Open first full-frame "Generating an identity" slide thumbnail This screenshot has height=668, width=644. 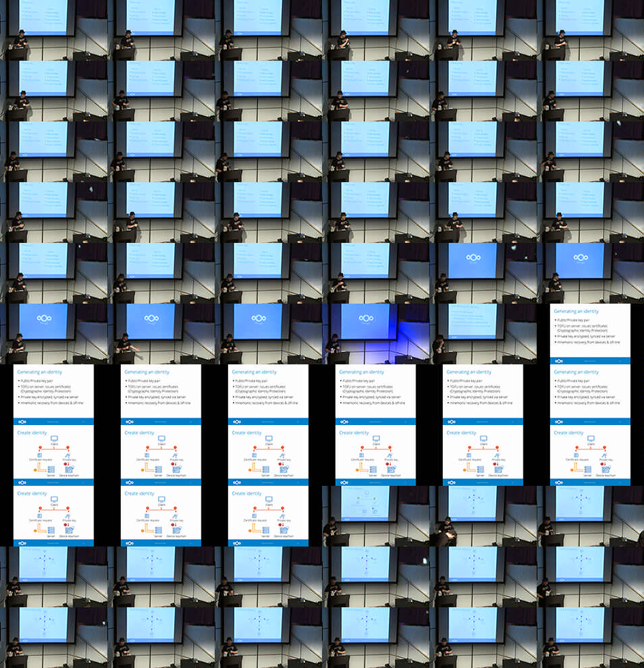(x=590, y=334)
